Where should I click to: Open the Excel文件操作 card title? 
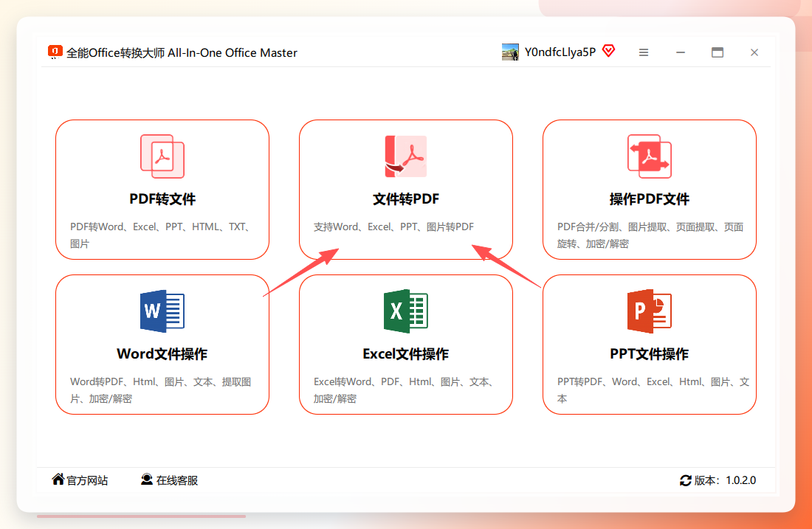click(x=405, y=354)
